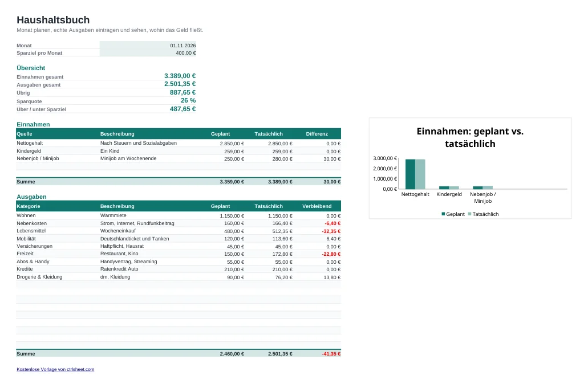Screen dimensions: 588x388
Task: Click the dark Geplant bar for Nettogehalt
Action: point(410,174)
